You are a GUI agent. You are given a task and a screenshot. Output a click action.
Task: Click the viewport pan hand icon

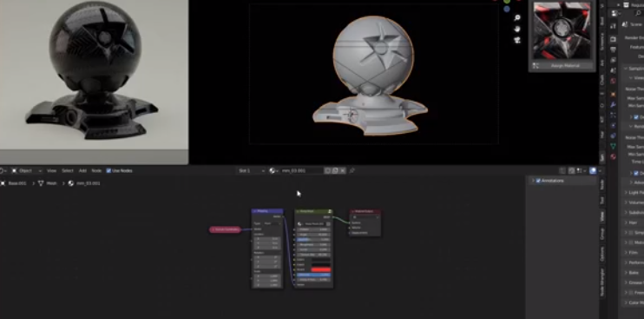pos(517,29)
